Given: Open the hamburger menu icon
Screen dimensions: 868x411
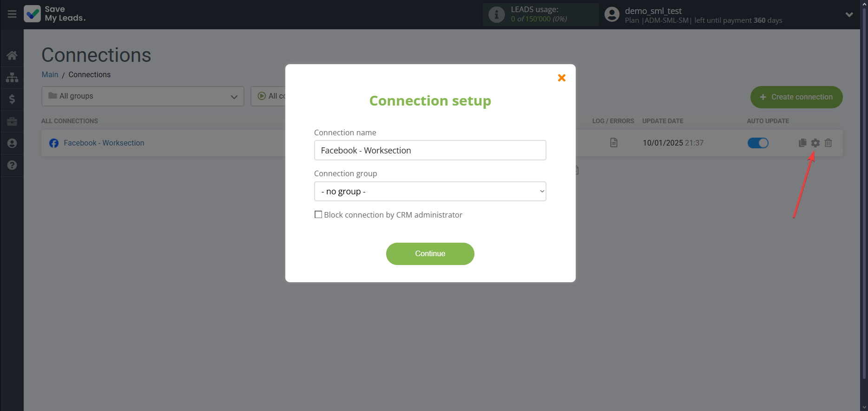Looking at the screenshot, I should (12, 14).
